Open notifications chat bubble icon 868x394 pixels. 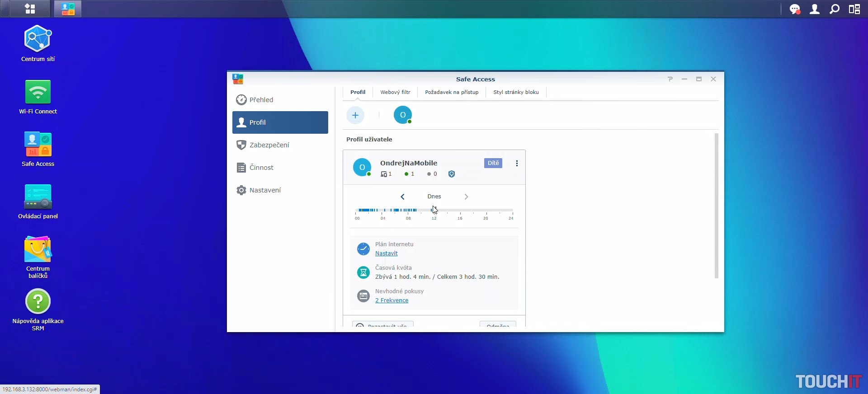794,9
